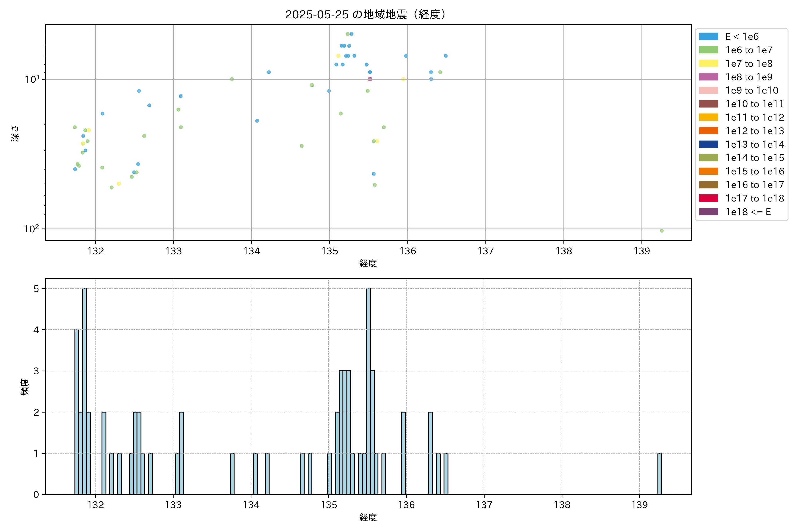This screenshot has height=532, width=798.
Task: Click the tallest histogram bar near 135.5
Action: click(x=368, y=390)
